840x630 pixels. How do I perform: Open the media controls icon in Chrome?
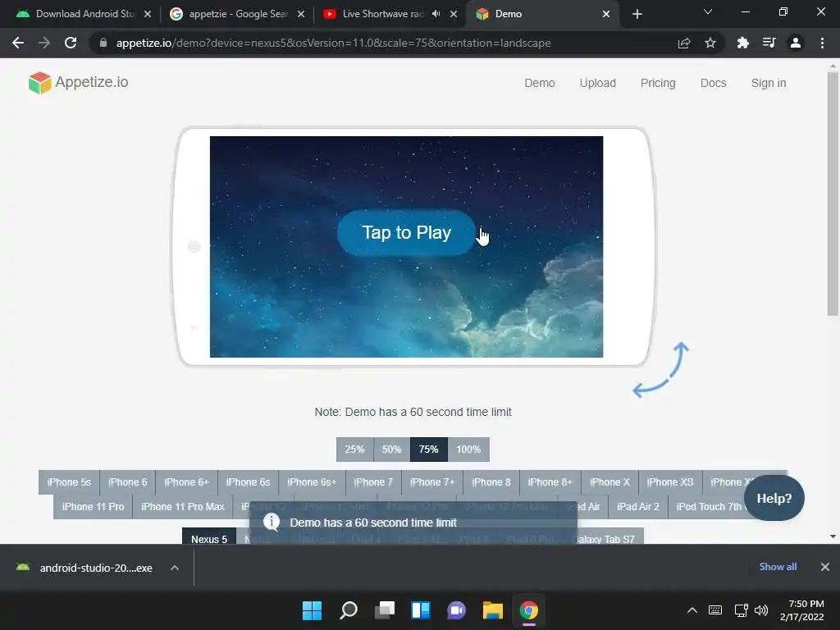click(x=769, y=43)
